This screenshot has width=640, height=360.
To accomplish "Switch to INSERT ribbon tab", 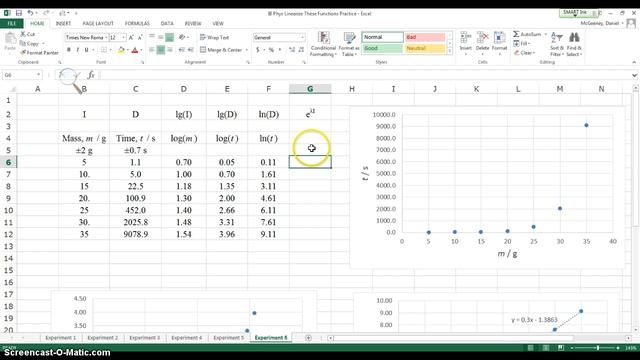I will click(63, 24).
